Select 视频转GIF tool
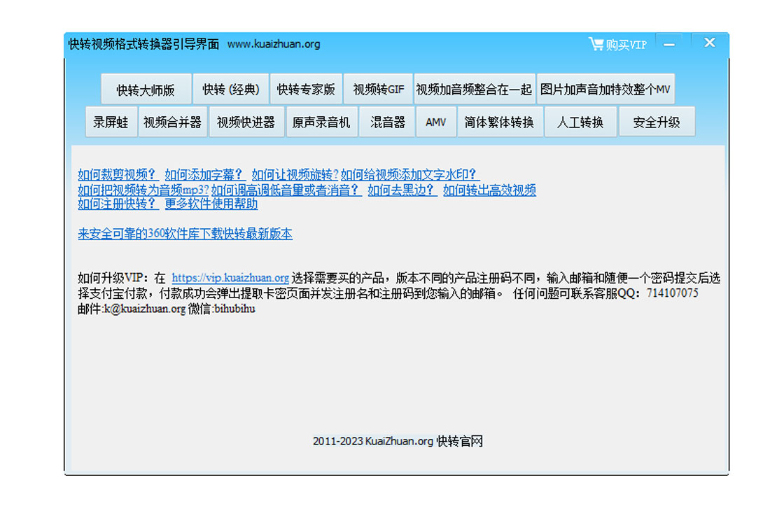The image size is (784, 532). [x=379, y=90]
